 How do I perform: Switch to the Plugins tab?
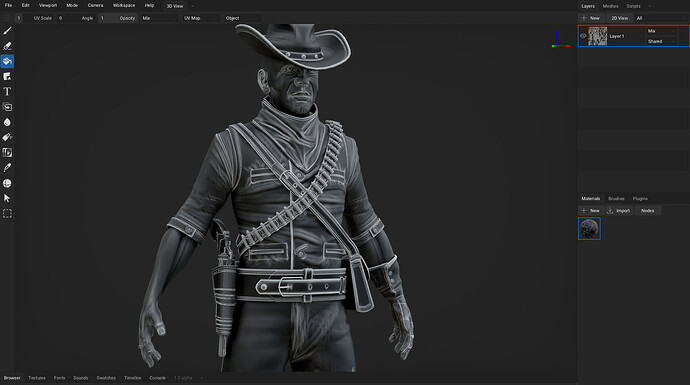point(640,198)
